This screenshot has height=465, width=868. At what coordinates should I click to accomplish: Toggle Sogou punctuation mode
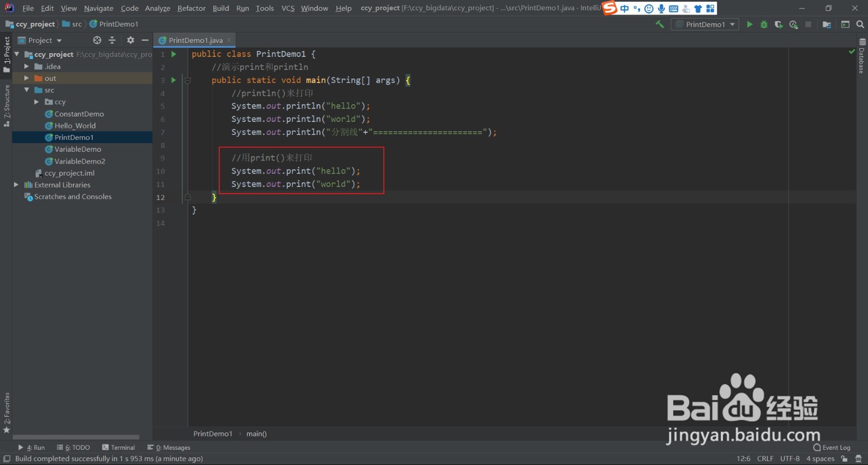637,9
